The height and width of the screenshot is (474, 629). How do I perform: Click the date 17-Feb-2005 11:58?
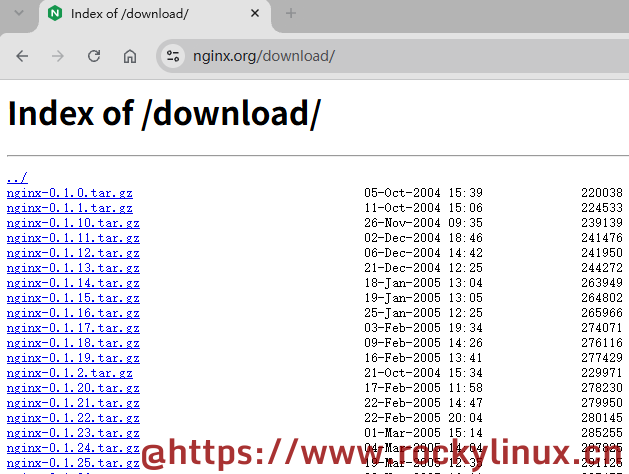(424, 388)
